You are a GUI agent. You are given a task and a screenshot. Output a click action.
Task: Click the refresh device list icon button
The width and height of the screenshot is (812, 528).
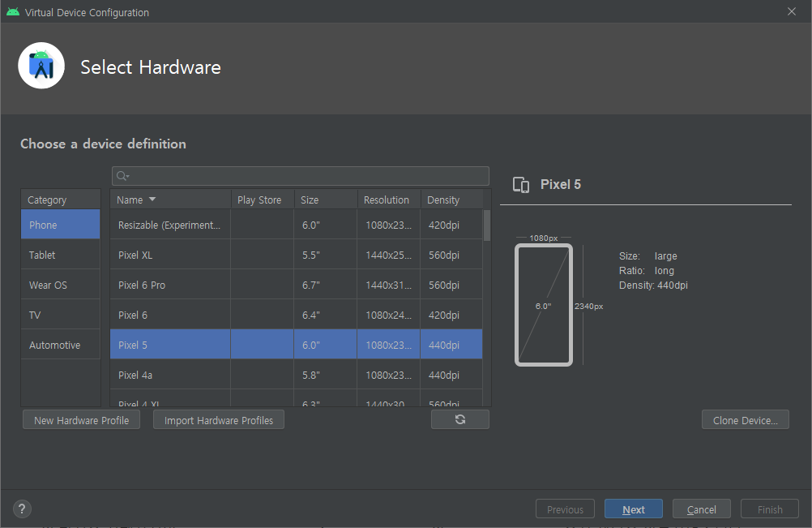459,419
